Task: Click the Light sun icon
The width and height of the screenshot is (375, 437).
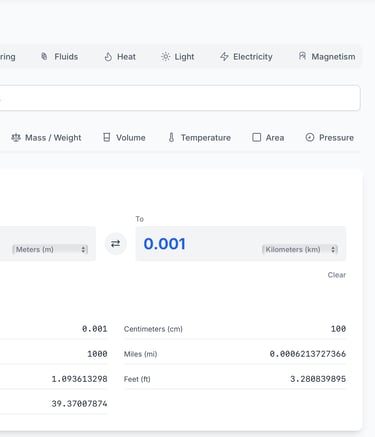Action: pyautogui.click(x=165, y=57)
